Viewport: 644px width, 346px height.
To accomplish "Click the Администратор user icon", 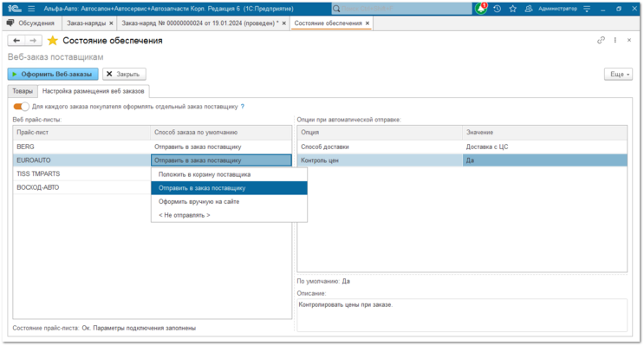I will tap(529, 9).
